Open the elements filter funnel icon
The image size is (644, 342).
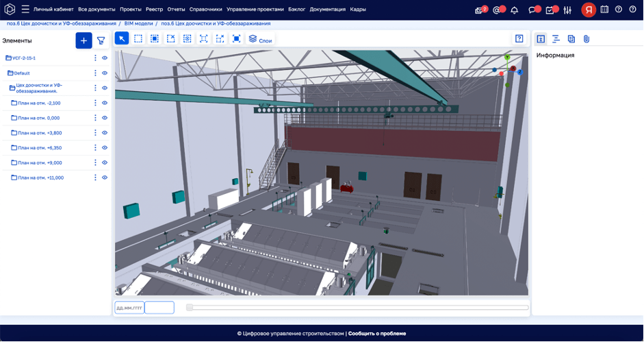[101, 41]
